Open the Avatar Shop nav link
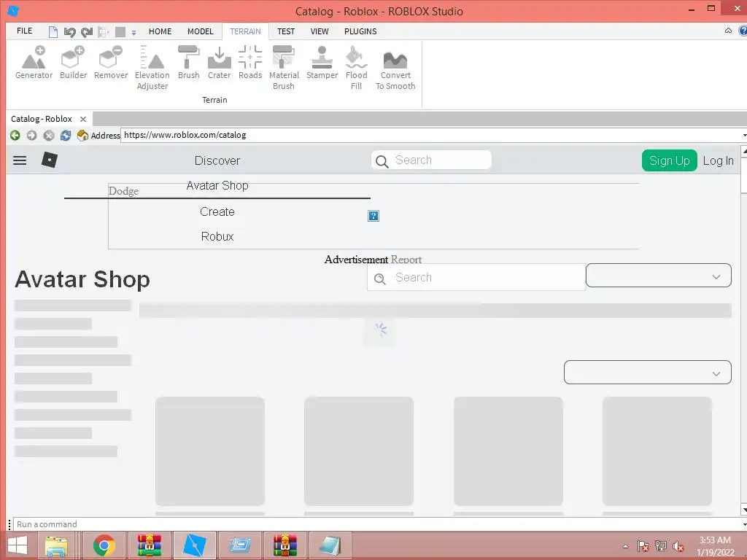Screen dimensions: 747x560 pyautogui.click(x=217, y=186)
